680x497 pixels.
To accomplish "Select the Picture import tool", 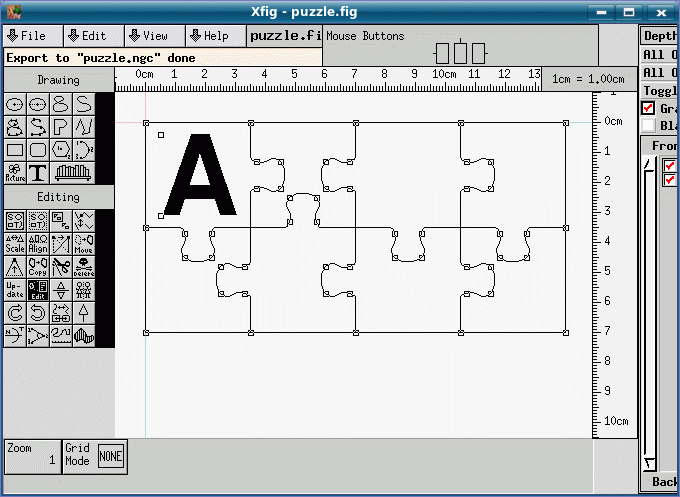I will [15, 173].
